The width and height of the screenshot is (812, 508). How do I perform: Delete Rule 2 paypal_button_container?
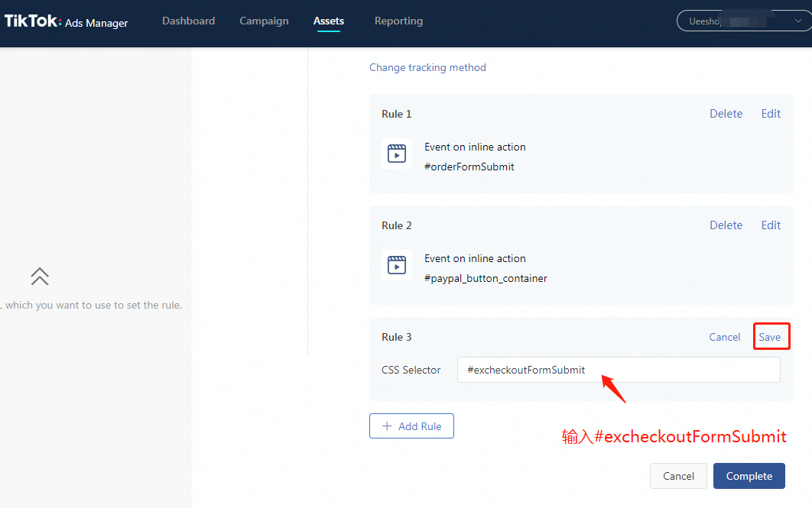726,225
